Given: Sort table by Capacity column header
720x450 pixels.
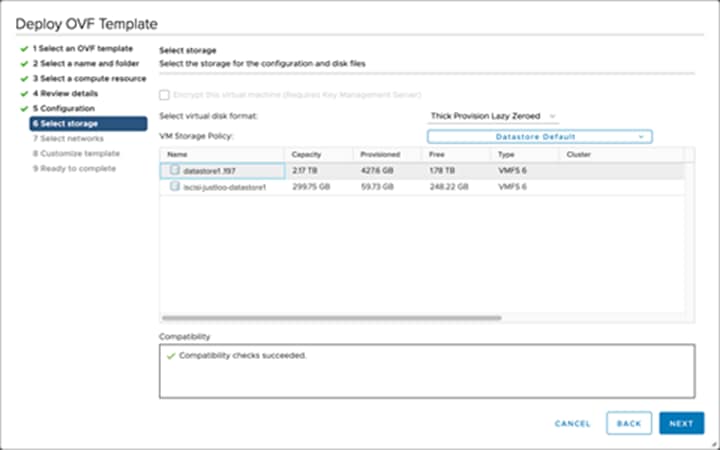Looking at the screenshot, I should (x=306, y=155).
